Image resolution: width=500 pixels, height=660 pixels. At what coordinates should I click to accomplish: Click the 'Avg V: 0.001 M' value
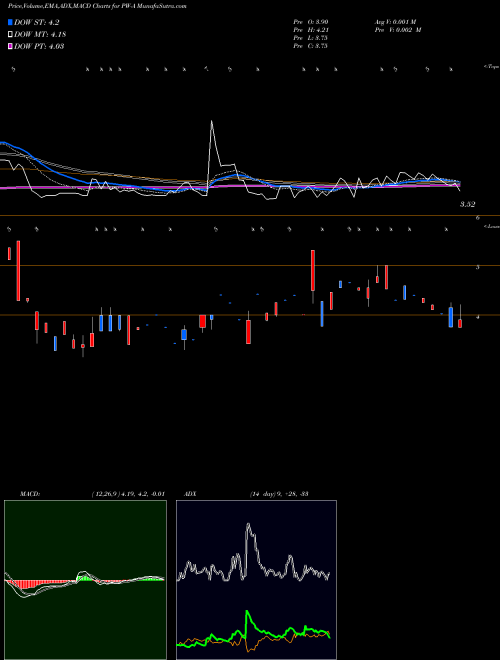tap(395, 21)
